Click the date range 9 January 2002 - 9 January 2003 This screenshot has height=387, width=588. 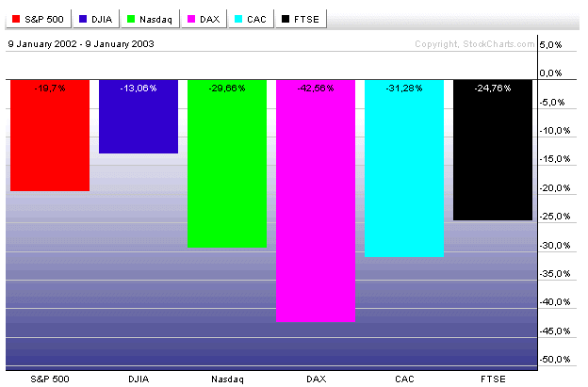(x=81, y=44)
